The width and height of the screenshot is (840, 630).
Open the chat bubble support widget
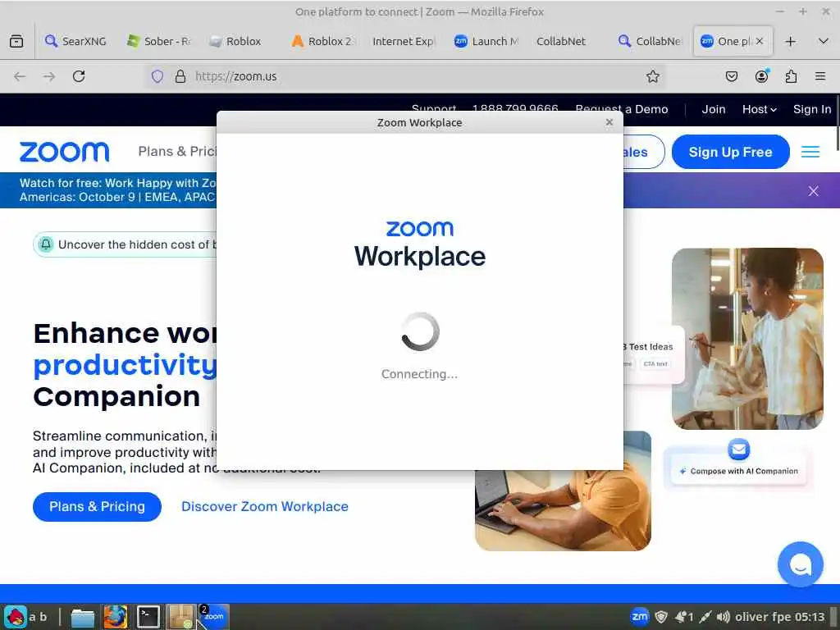[x=801, y=564]
